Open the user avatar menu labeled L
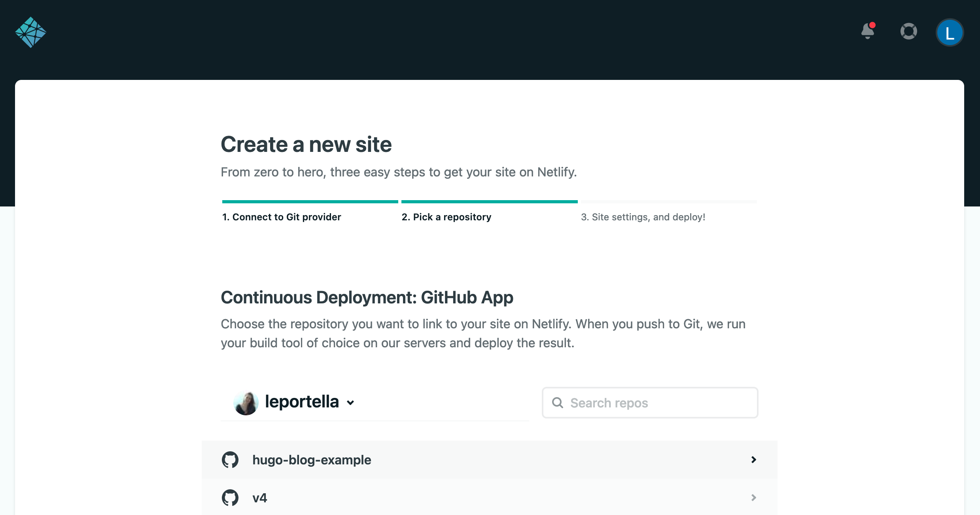Screen dimensions: 980x515 tap(950, 32)
